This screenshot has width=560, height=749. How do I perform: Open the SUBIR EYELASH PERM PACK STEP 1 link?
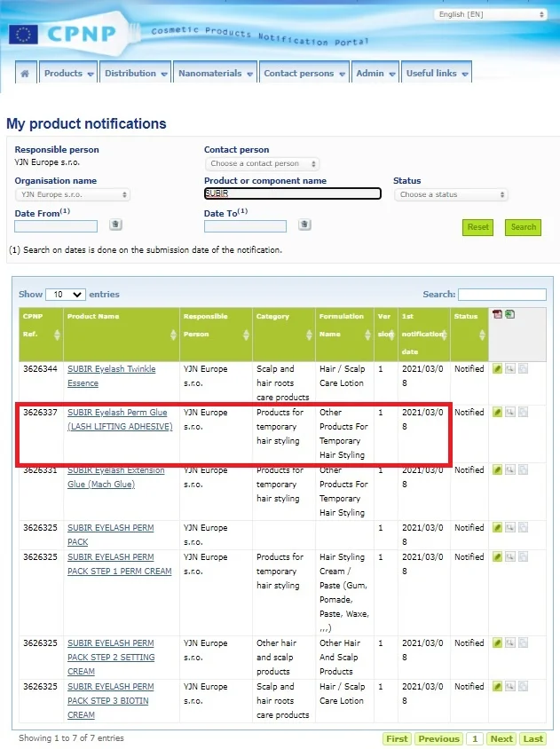pyautogui.click(x=120, y=564)
